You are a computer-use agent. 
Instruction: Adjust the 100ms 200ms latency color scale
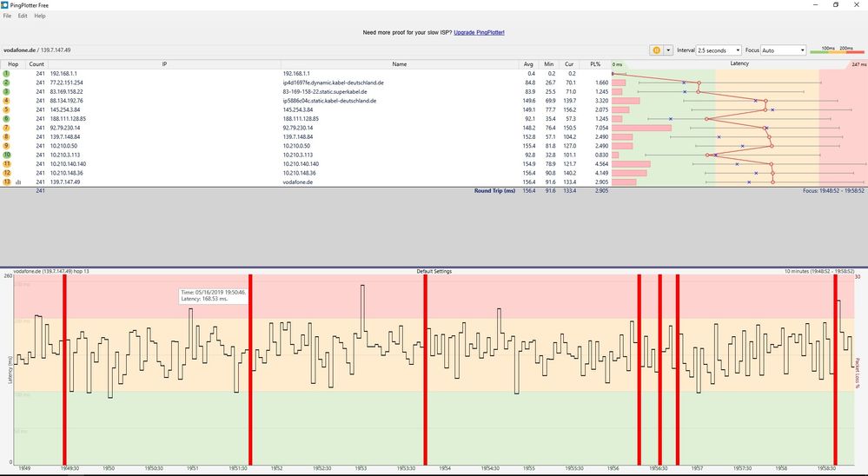coord(837,50)
